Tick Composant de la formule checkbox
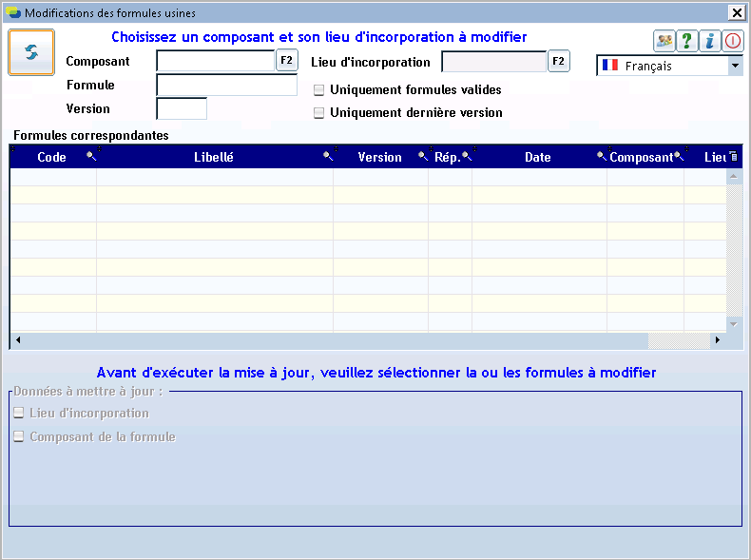 [x=19, y=436]
